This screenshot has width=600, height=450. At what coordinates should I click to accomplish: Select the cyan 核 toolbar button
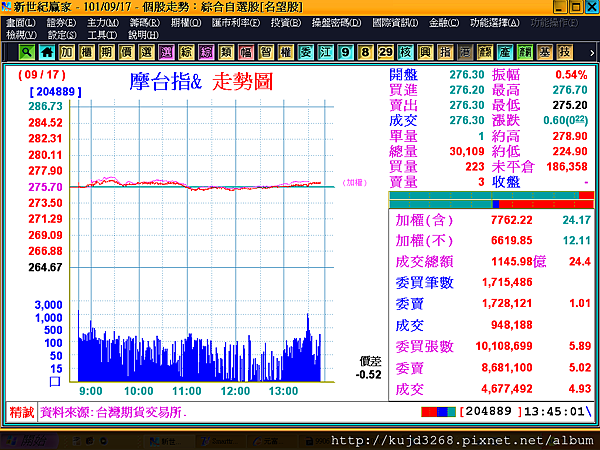click(x=405, y=52)
